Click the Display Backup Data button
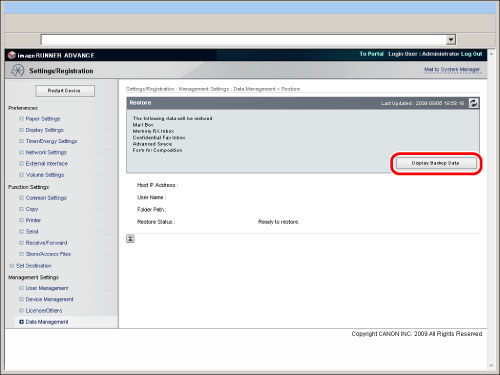This screenshot has width=500, height=375. point(436,163)
